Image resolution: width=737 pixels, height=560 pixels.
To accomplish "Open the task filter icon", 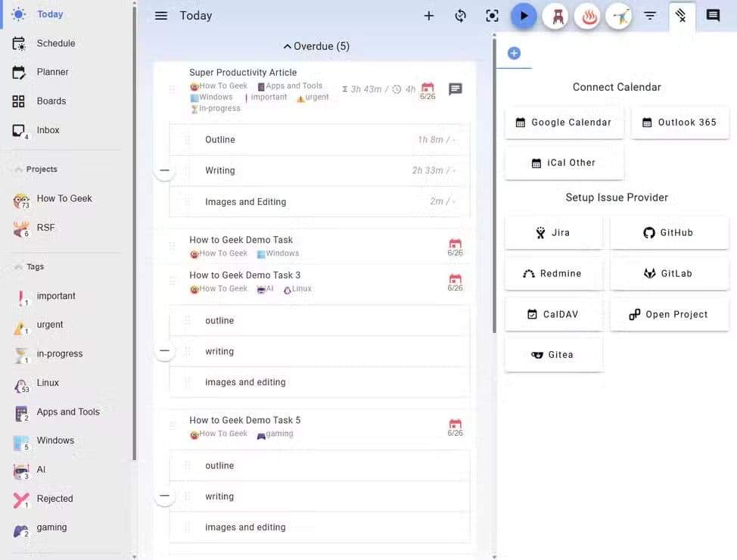I will click(651, 15).
